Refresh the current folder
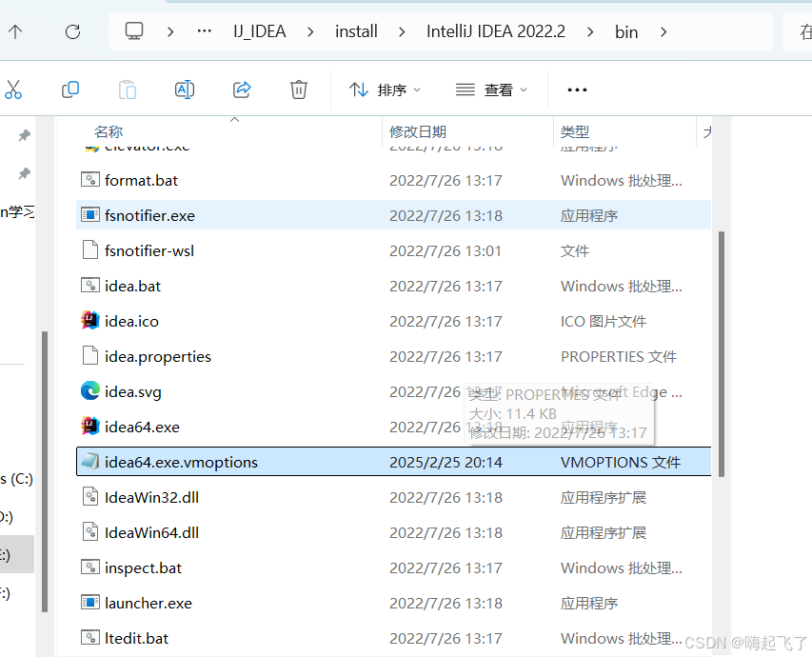 click(x=73, y=32)
